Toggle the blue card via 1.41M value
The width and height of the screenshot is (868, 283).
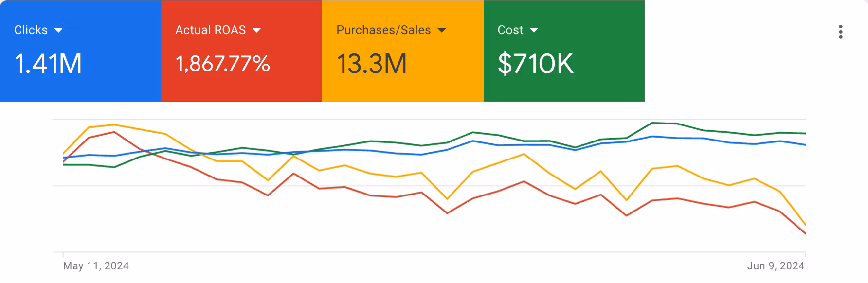tap(48, 64)
